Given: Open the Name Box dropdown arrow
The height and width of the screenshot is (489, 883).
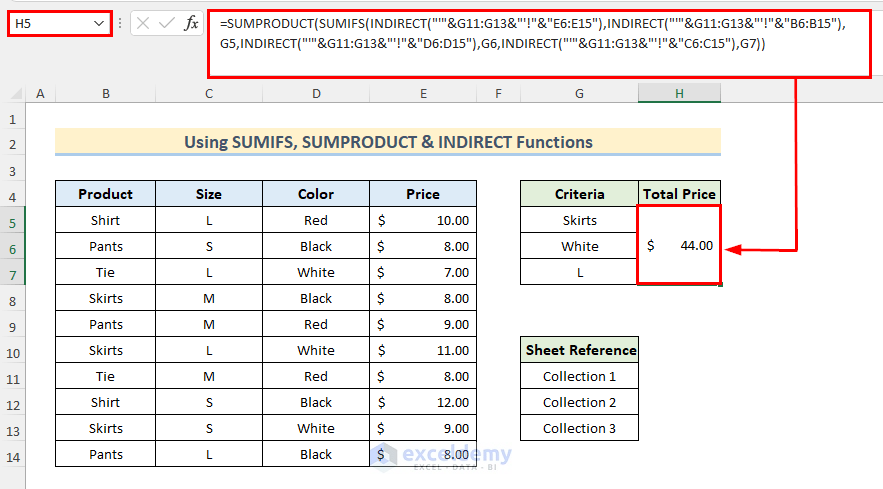Looking at the screenshot, I should tap(99, 24).
